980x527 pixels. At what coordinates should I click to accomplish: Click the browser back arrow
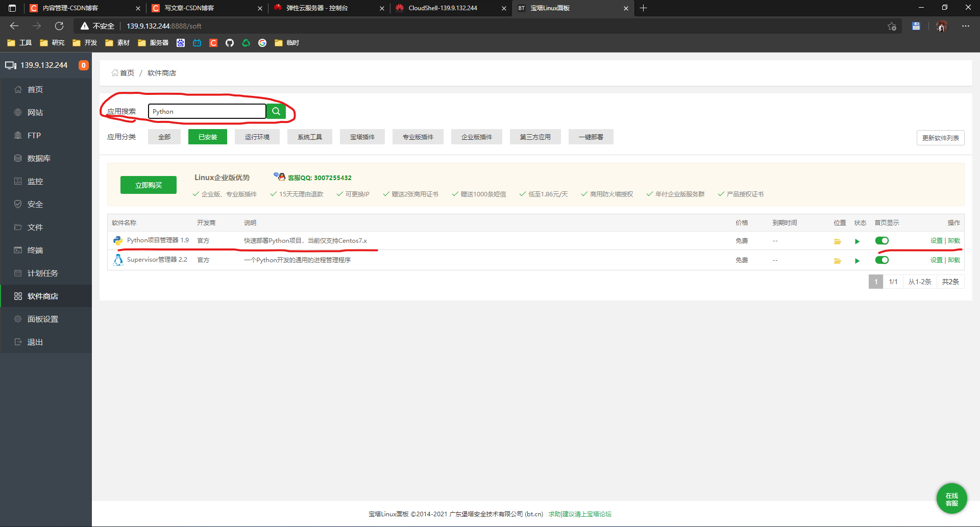point(14,26)
